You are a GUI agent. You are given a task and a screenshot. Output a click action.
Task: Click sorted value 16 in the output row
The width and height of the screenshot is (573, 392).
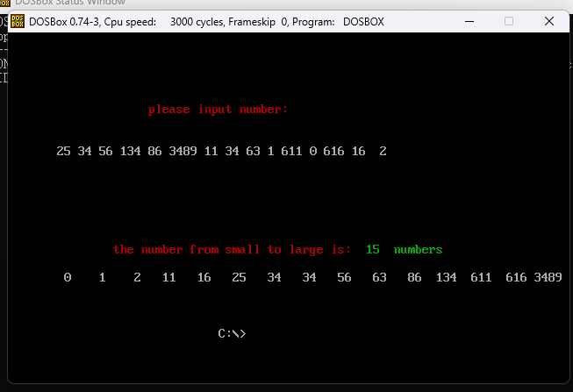point(204,277)
